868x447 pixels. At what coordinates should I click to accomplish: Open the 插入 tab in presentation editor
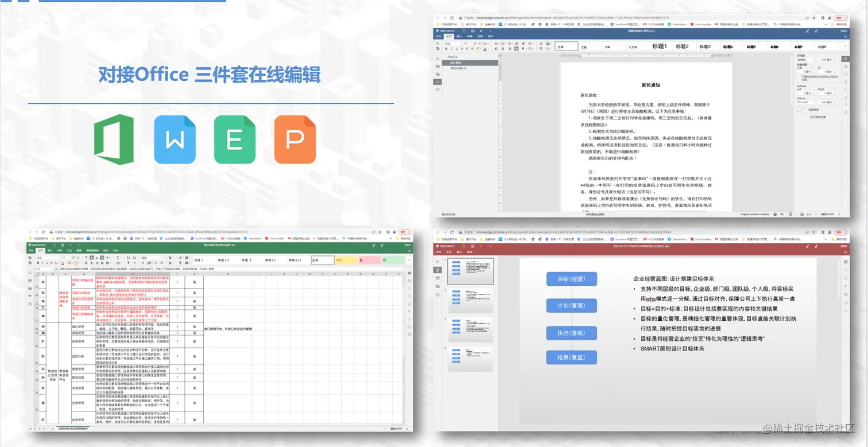[x=459, y=252]
